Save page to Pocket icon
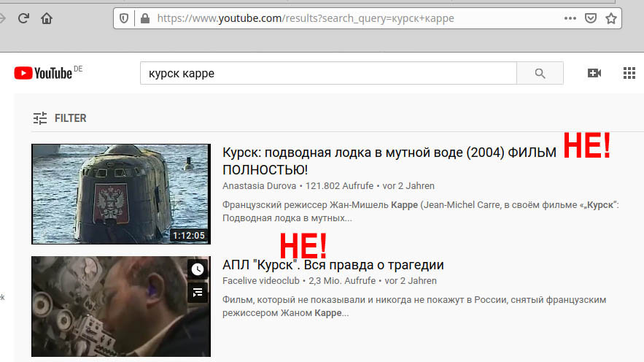The width and height of the screenshot is (644, 362). click(591, 18)
